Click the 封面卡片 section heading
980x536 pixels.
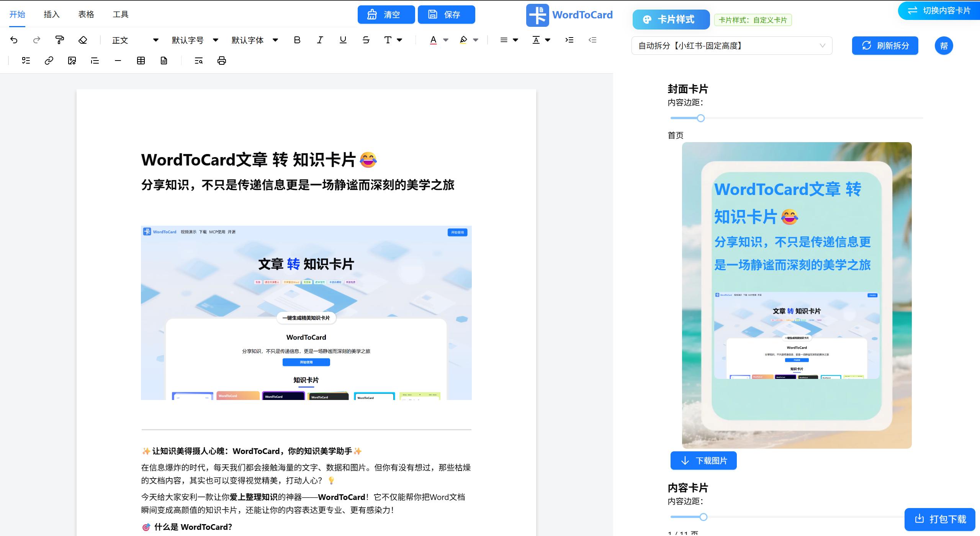point(688,89)
